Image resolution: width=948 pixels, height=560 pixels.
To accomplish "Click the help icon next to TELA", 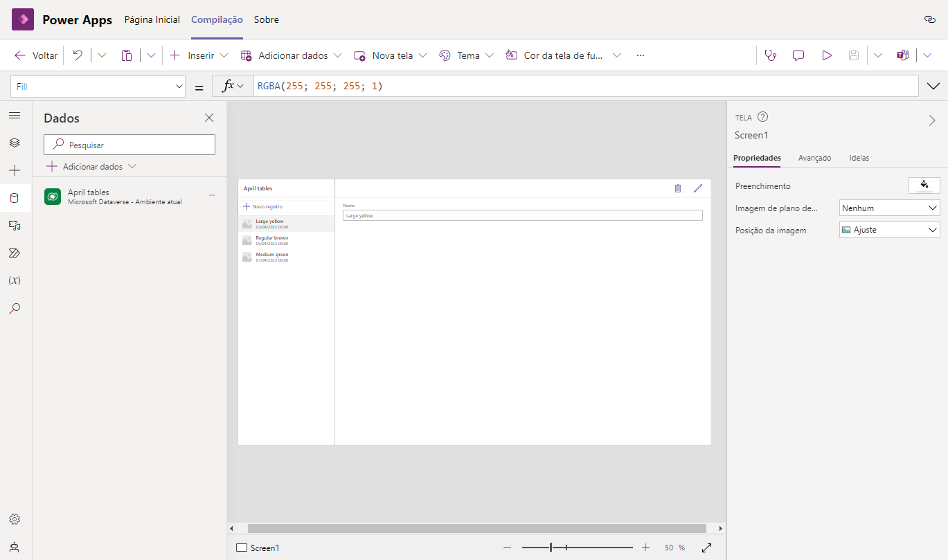I will click(x=763, y=117).
